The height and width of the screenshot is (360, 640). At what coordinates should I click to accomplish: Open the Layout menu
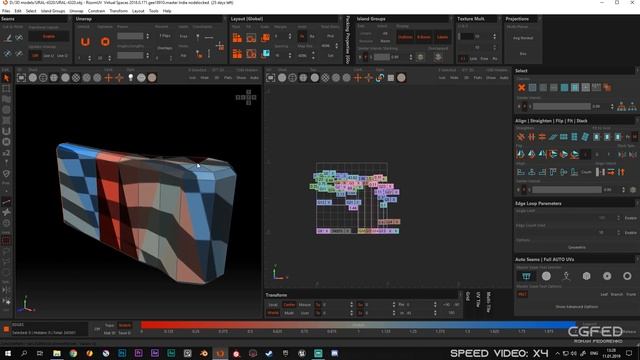point(138,11)
